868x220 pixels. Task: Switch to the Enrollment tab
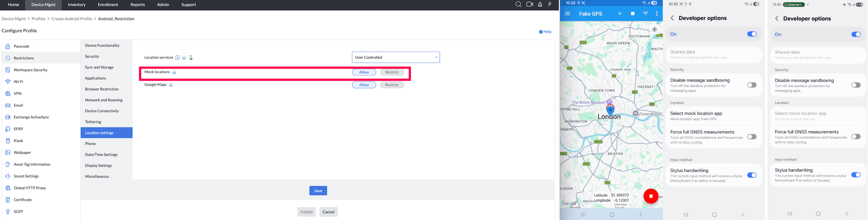[x=108, y=5]
